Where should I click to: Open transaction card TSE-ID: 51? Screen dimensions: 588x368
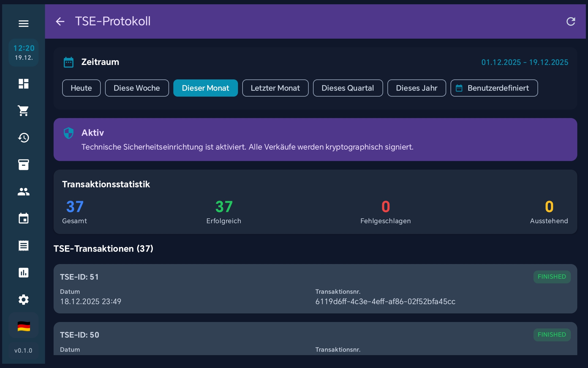pos(315,289)
